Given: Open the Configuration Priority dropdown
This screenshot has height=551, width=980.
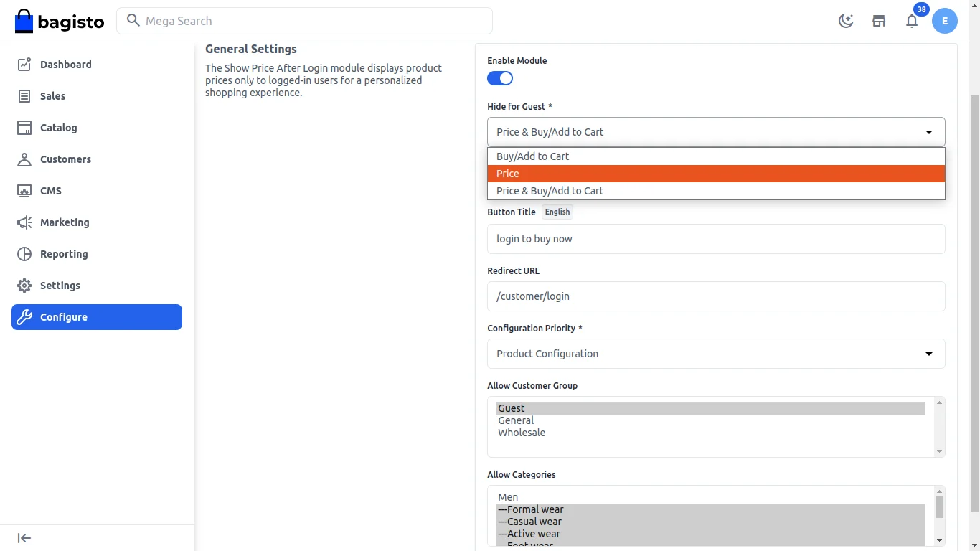Looking at the screenshot, I should [x=715, y=353].
